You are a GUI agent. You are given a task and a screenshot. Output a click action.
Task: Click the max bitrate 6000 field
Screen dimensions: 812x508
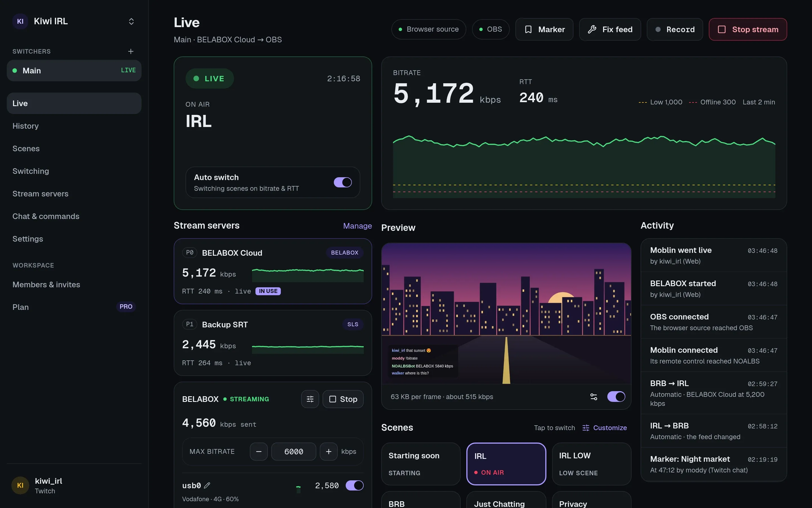coord(294,452)
